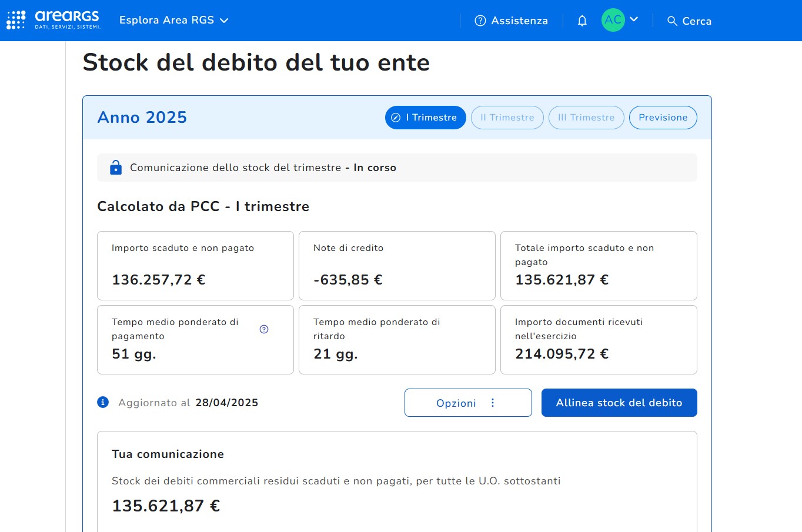The width and height of the screenshot is (802, 532).
Task: Open help tooltip for Tempo medio di pagamento
Action: [264, 329]
